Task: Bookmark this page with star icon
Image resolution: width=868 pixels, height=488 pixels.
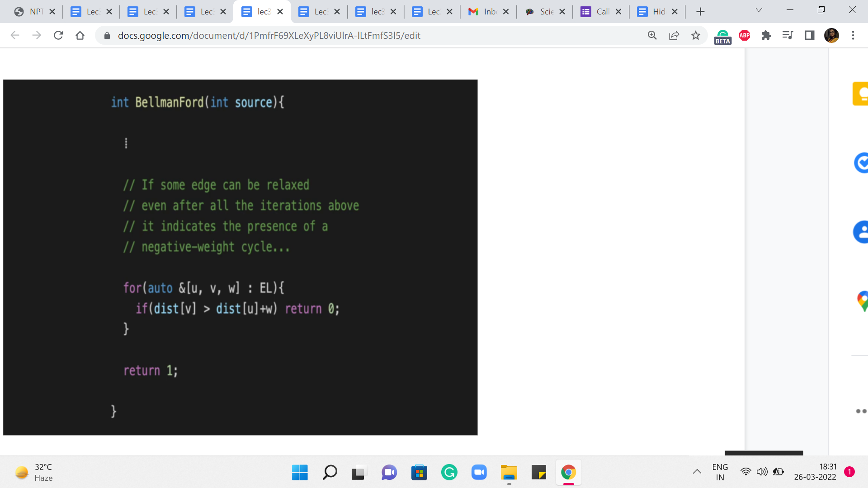Action: tap(696, 35)
